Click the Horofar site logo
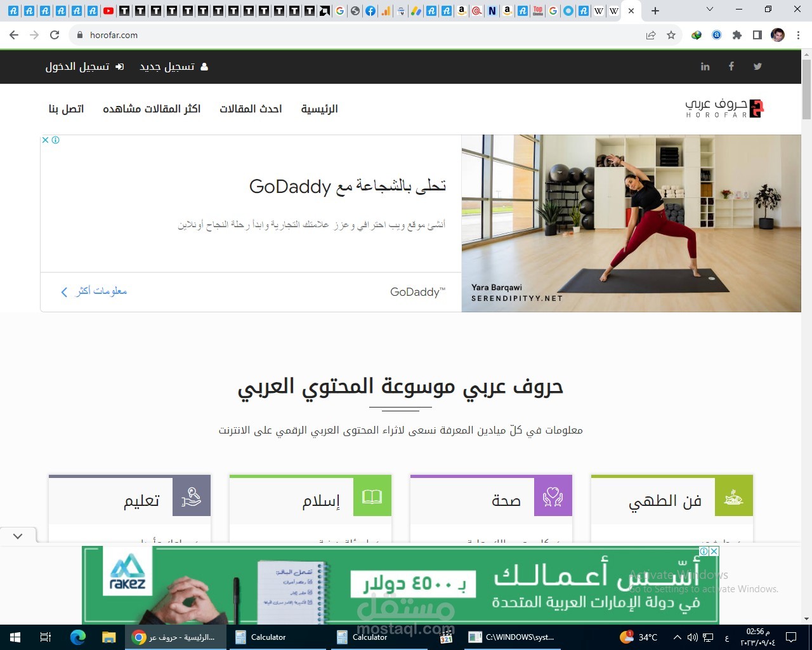Screen dimensions: 812x650 point(724,109)
